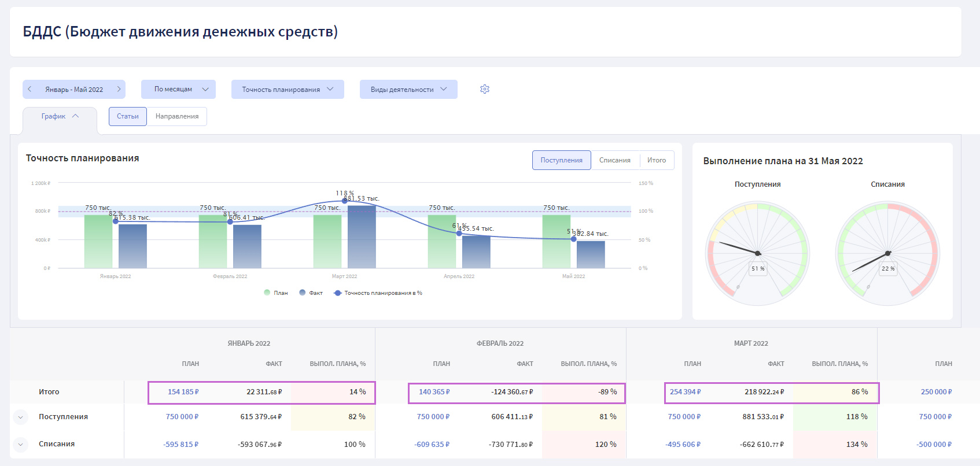The width and height of the screenshot is (980, 466).
Task: Click Итого March percent 86 %
Action: [x=860, y=392]
